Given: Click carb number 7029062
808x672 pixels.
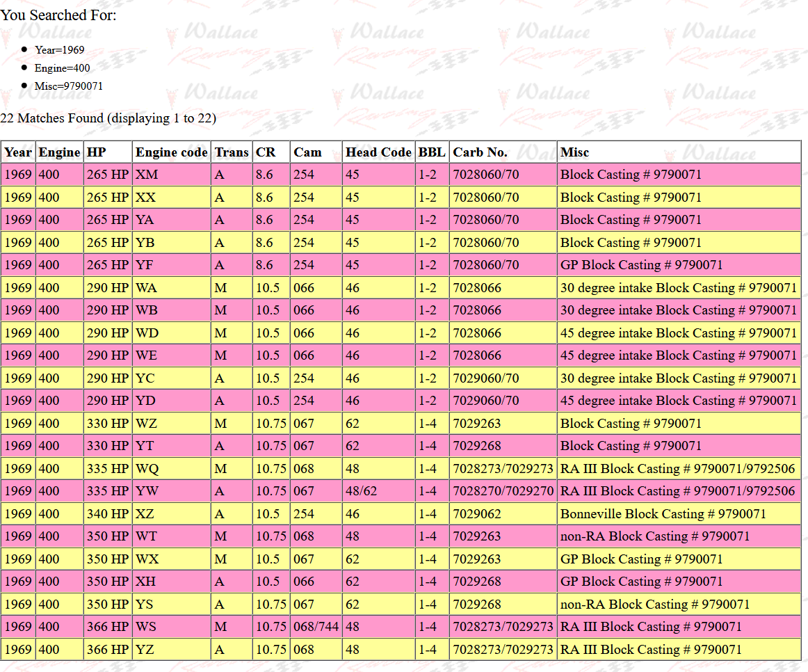Looking at the screenshot, I should [476, 514].
